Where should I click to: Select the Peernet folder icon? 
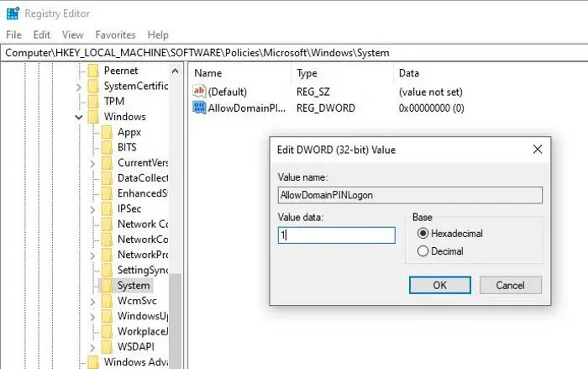click(93, 71)
